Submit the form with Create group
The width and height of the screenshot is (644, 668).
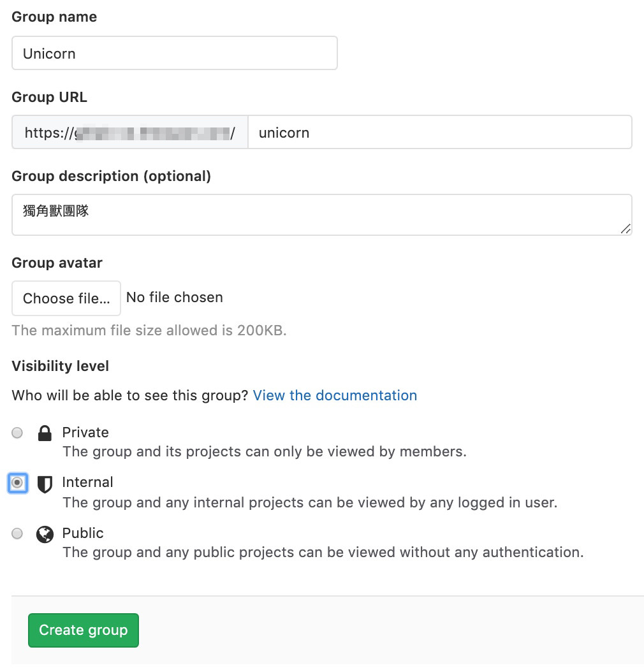pos(83,630)
